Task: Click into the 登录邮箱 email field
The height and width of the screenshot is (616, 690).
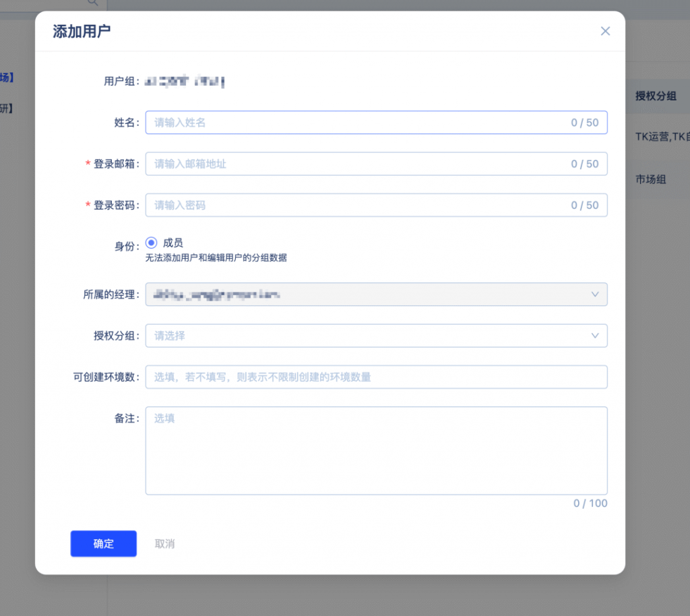Action: click(357, 164)
